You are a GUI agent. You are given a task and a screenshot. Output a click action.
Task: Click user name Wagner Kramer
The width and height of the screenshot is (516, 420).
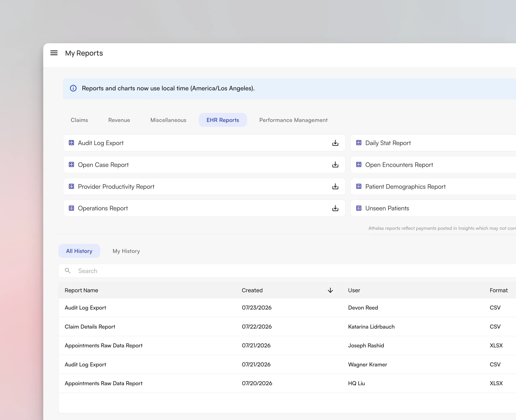[x=368, y=365]
